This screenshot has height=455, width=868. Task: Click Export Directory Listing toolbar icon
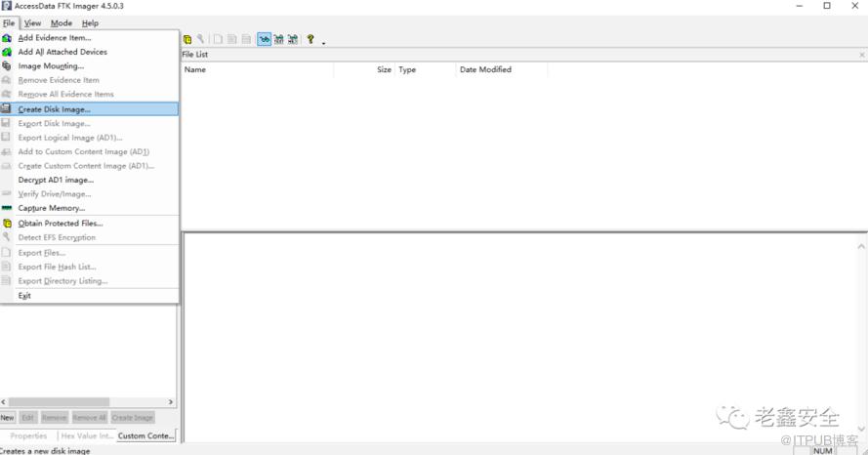pyautogui.click(x=246, y=39)
